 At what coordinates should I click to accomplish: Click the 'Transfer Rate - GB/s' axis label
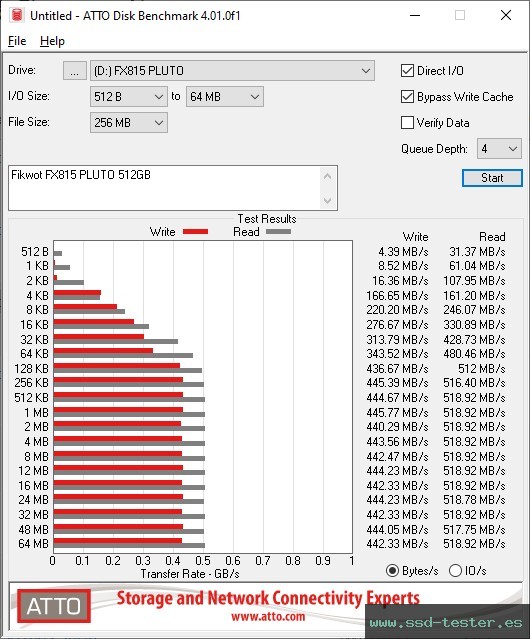click(190, 574)
